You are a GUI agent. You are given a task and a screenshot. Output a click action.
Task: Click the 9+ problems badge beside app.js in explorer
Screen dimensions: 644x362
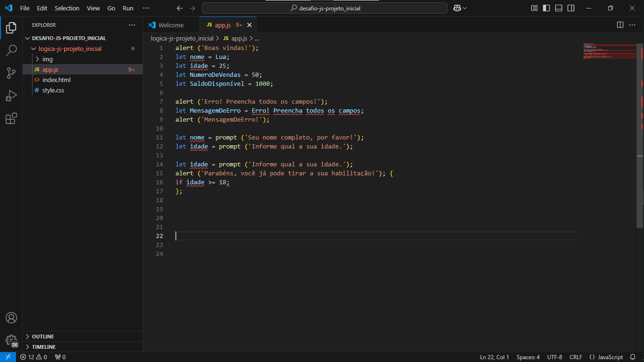(132, 69)
